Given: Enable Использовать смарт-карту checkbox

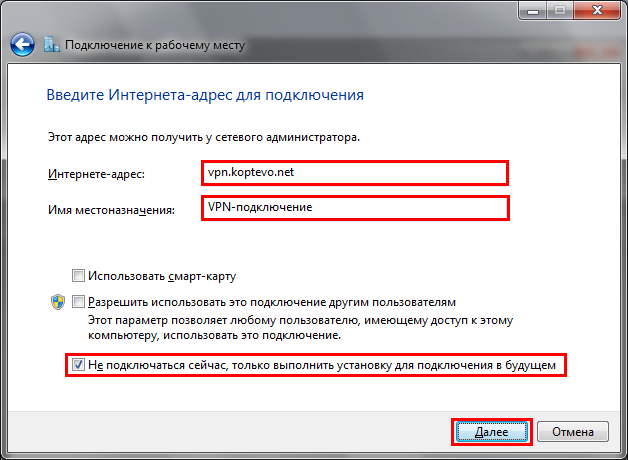Looking at the screenshot, I should [78, 276].
